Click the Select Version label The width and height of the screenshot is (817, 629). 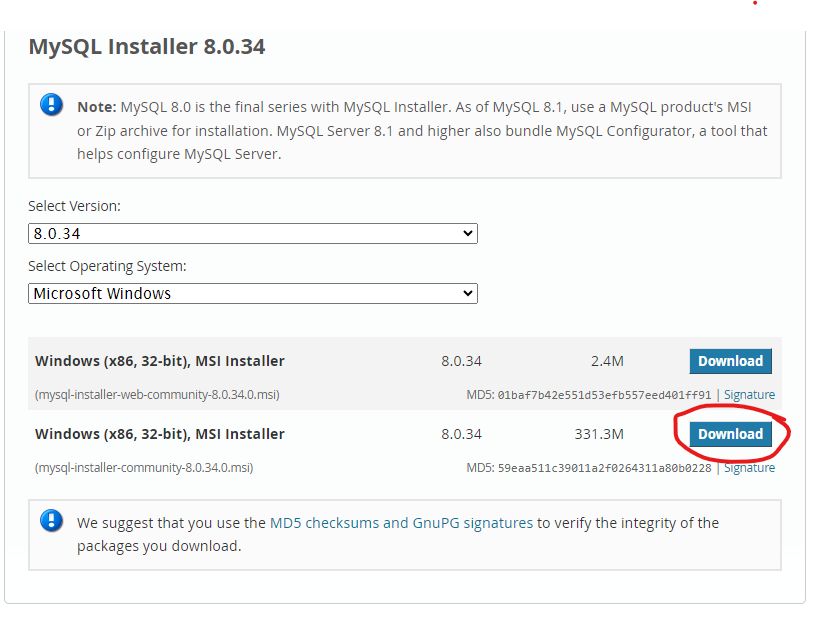click(x=75, y=206)
